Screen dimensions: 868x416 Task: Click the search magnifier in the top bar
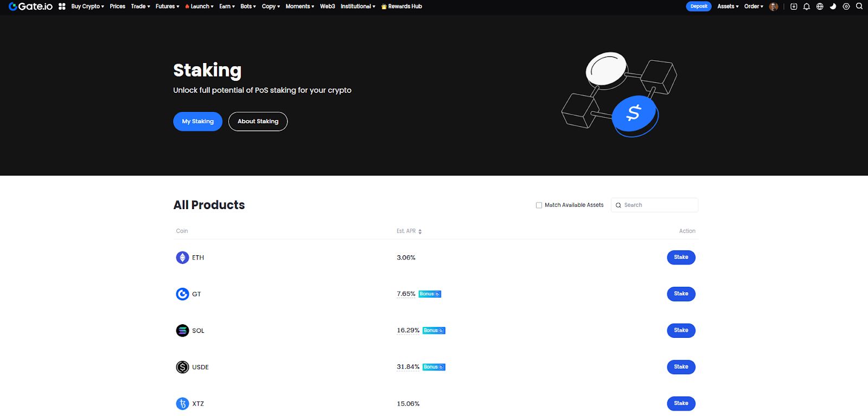click(859, 7)
